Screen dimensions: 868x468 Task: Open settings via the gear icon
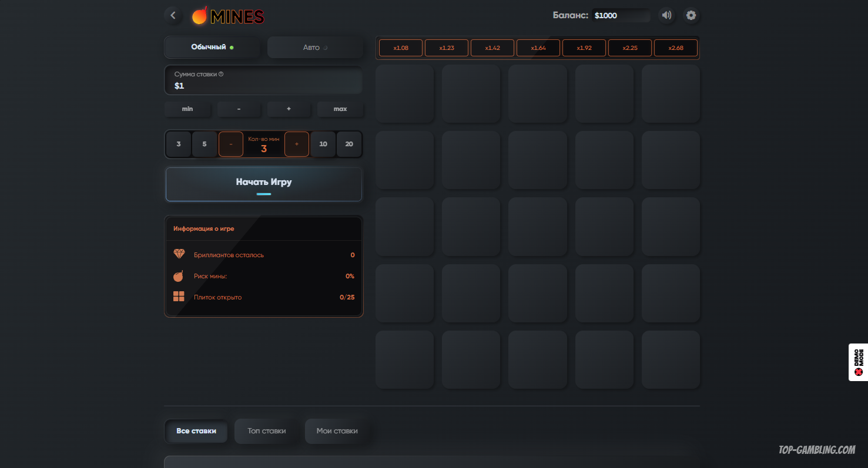click(691, 15)
